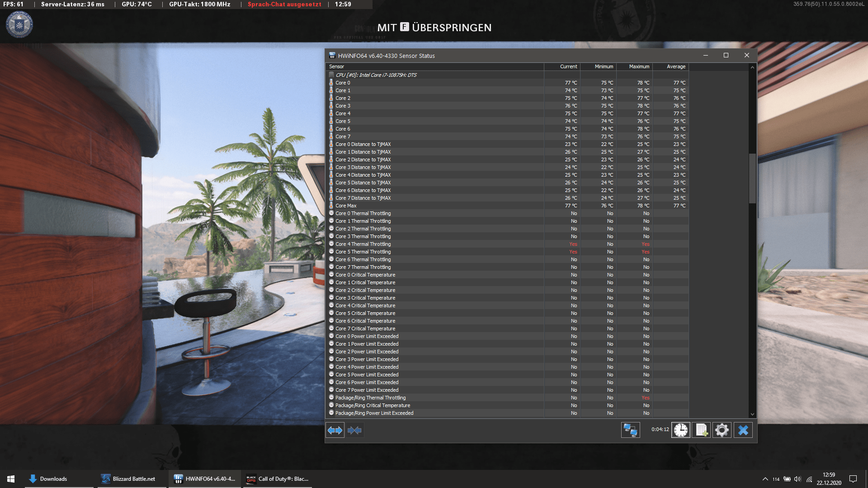
Task: Click the Wi-Fi network tray icon
Action: click(x=809, y=479)
